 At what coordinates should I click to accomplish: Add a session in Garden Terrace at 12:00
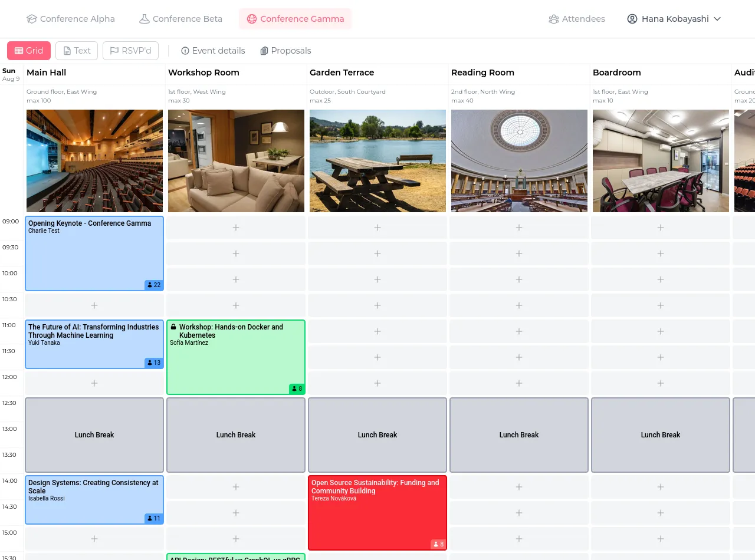377,383
